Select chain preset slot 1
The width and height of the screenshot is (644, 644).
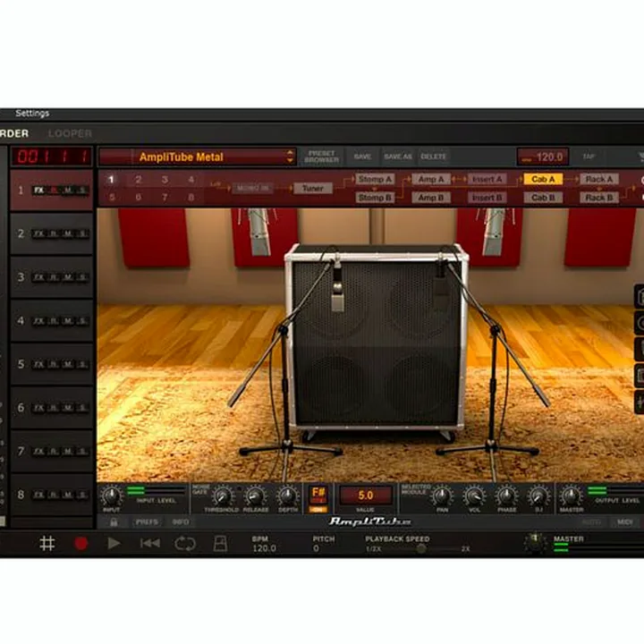click(x=111, y=180)
